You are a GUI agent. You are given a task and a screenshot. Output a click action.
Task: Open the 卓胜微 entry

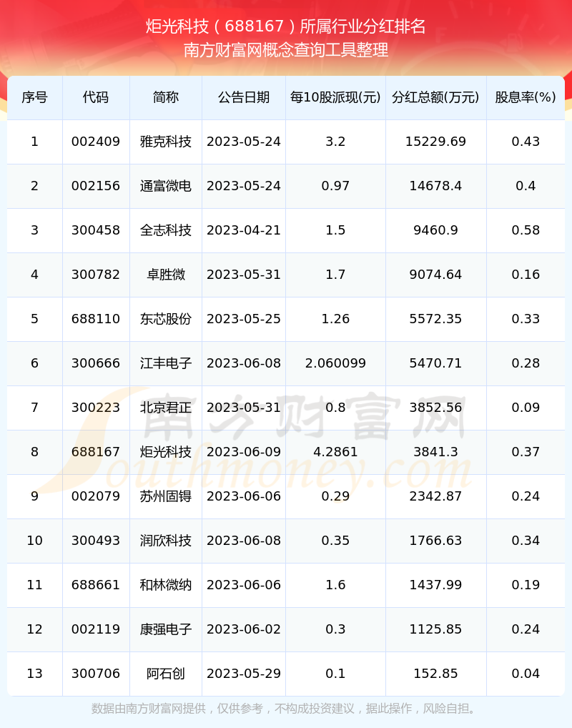(166, 275)
